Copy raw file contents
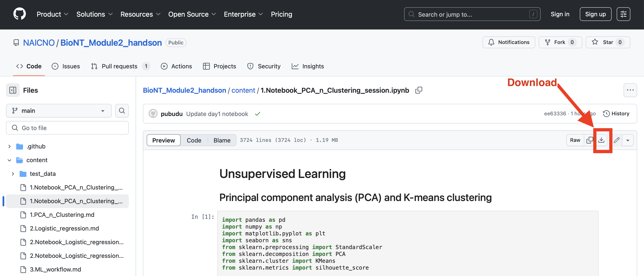Image resolution: width=644 pixels, height=276 pixels. (x=589, y=140)
